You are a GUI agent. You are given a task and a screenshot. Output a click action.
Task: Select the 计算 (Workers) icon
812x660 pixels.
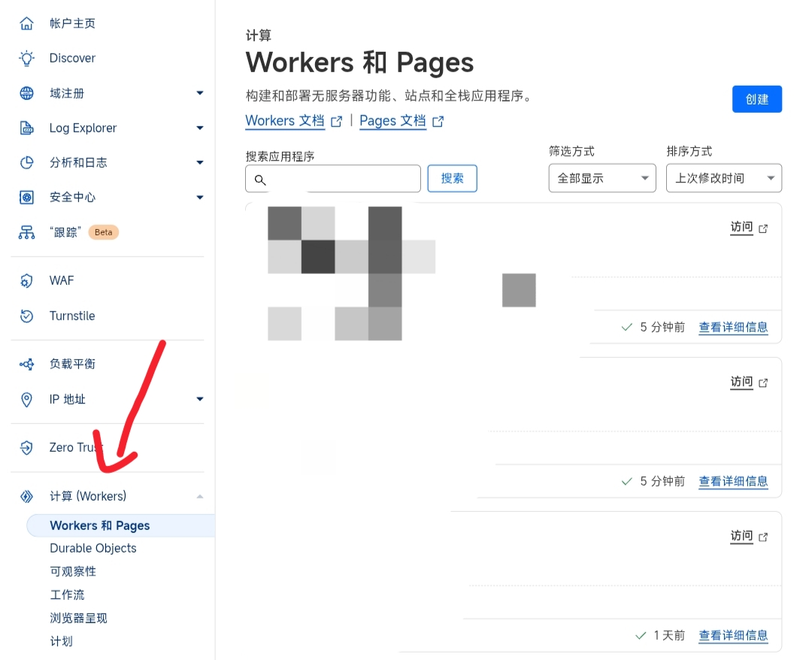click(26, 496)
